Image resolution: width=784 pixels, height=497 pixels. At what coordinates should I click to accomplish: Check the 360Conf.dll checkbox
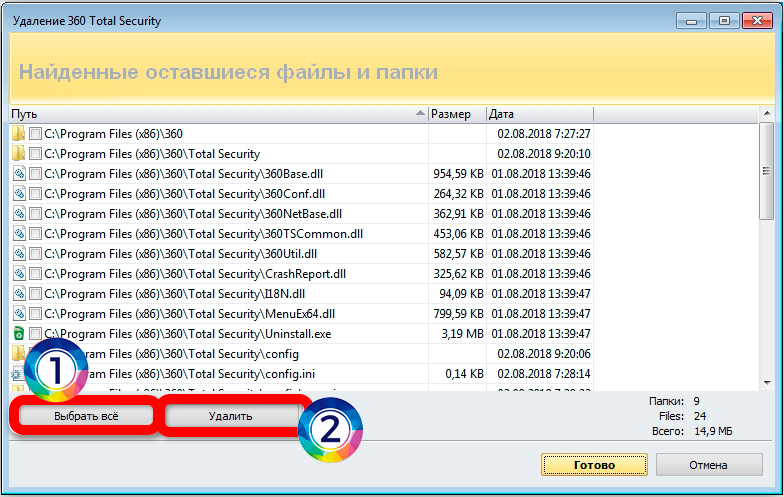click(x=35, y=194)
